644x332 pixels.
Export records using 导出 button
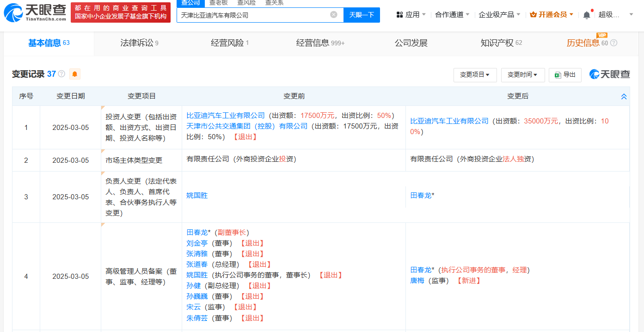(564, 75)
